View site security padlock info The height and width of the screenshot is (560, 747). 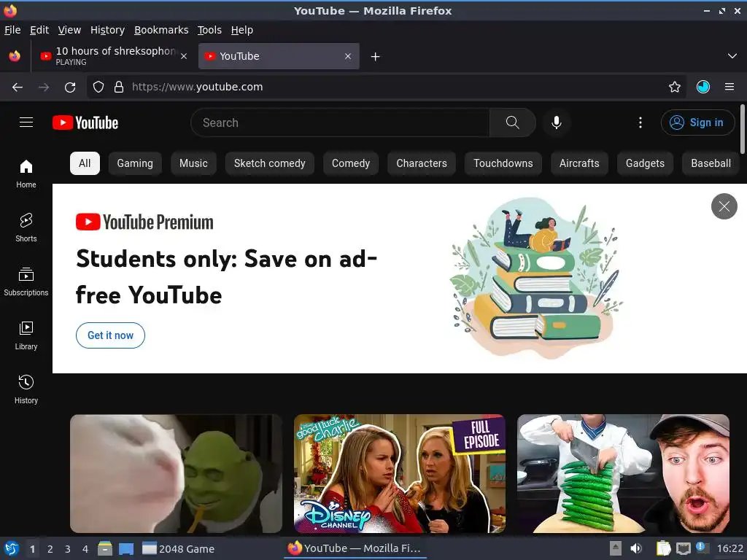click(119, 87)
